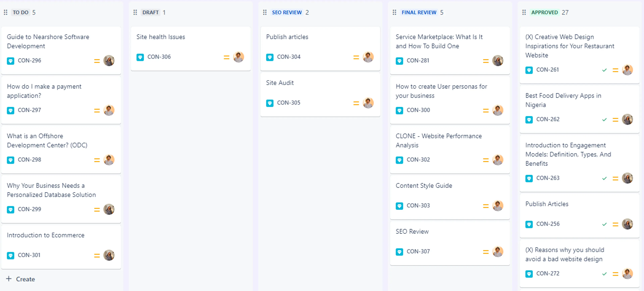Click the assignee avatar on CON-300
This screenshot has width=644, height=291.
tap(498, 110)
